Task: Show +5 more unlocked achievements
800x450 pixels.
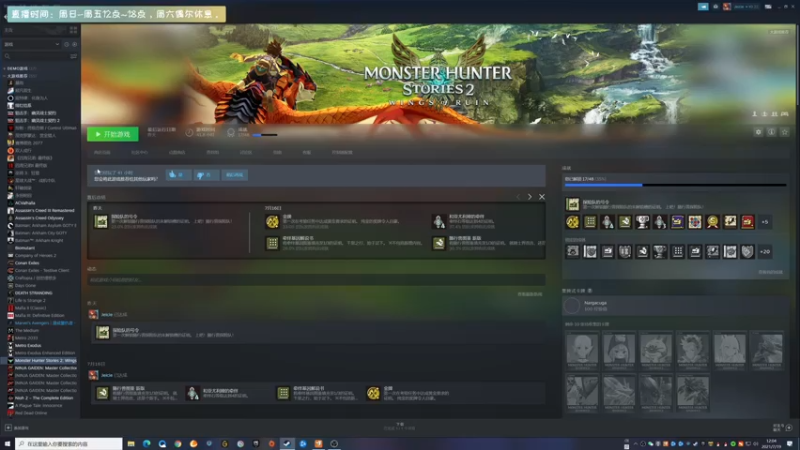Action: tap(765, 222)
